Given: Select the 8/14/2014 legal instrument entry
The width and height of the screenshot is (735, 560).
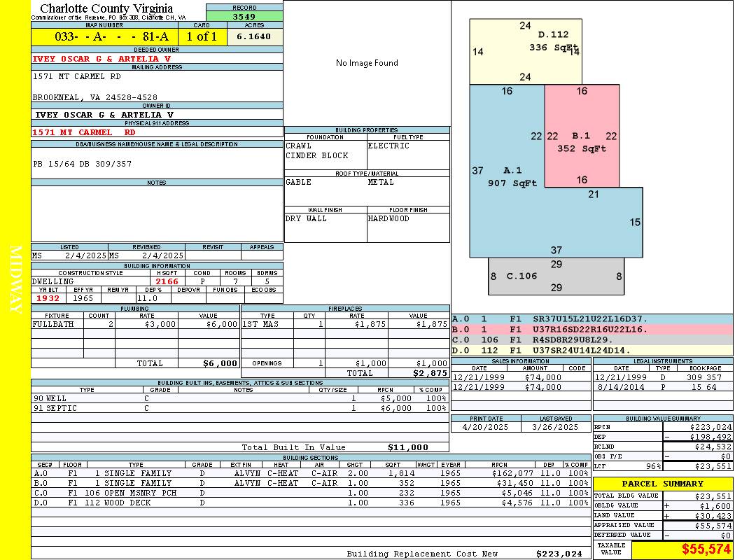Looking at the screenshot, I should (663, 387).
